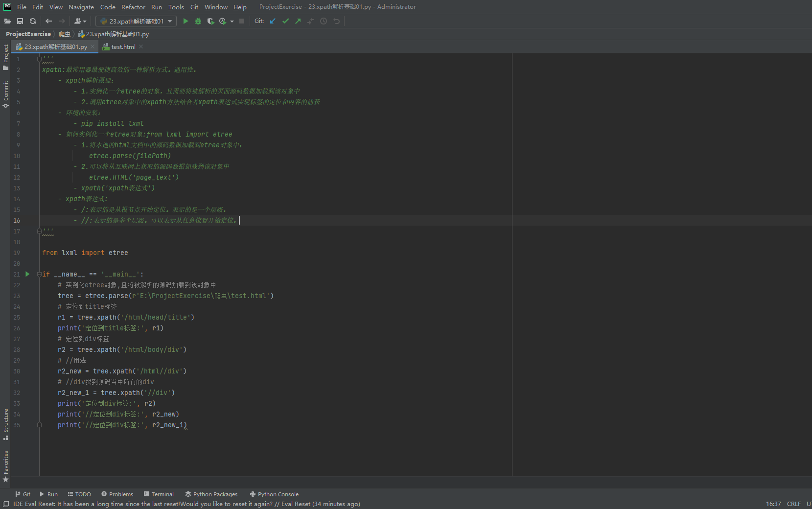Run with coverage shield icon
812x509 pixels.
211,21
